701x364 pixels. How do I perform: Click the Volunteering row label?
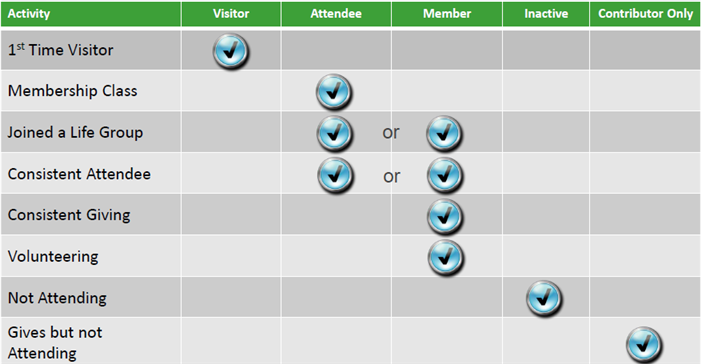coord(53,257)
